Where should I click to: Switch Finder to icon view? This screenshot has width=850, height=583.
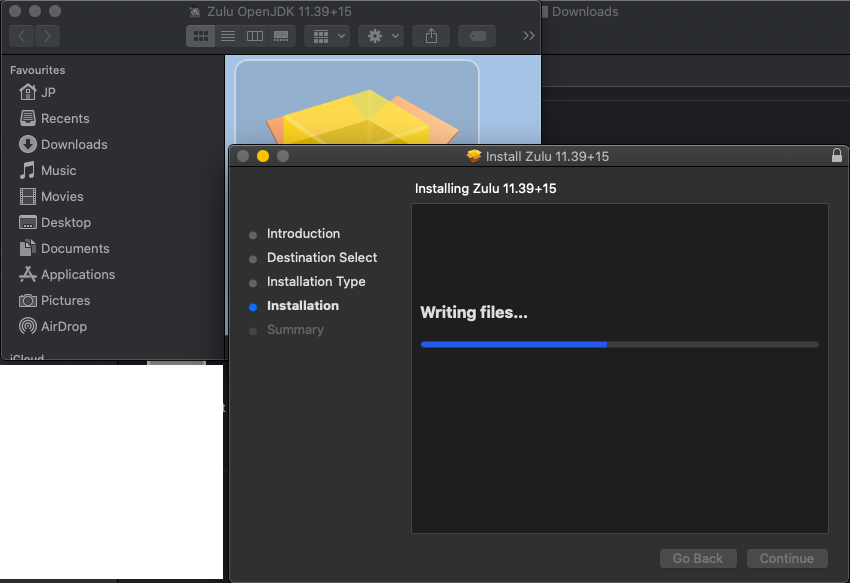coord(200,36)
